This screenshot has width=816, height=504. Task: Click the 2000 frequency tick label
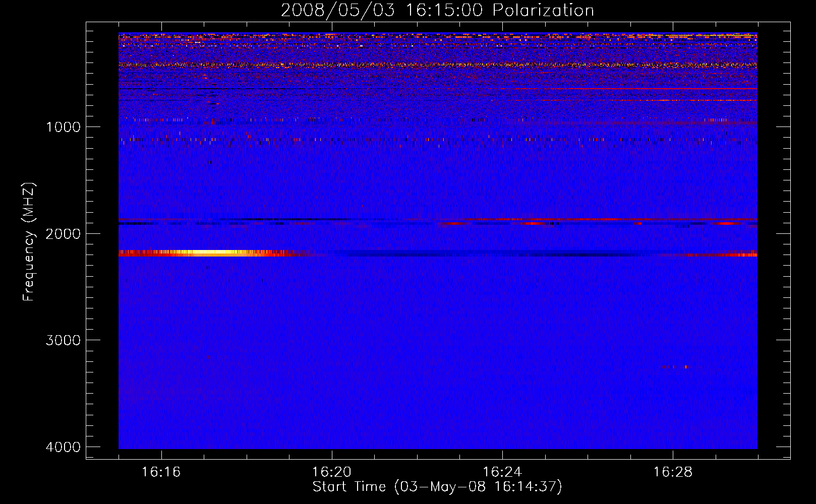click(63, 234)
